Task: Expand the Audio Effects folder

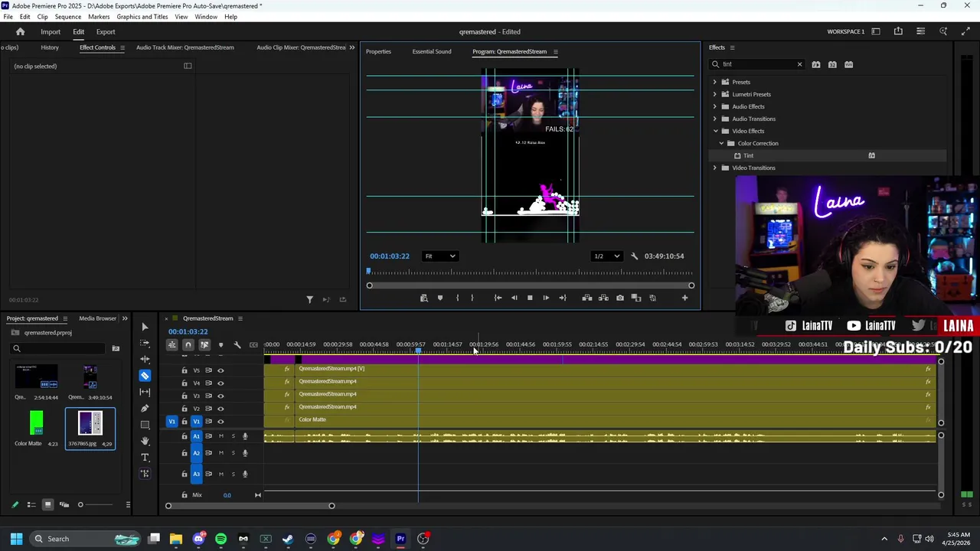Action: click(x=715, y=106)
